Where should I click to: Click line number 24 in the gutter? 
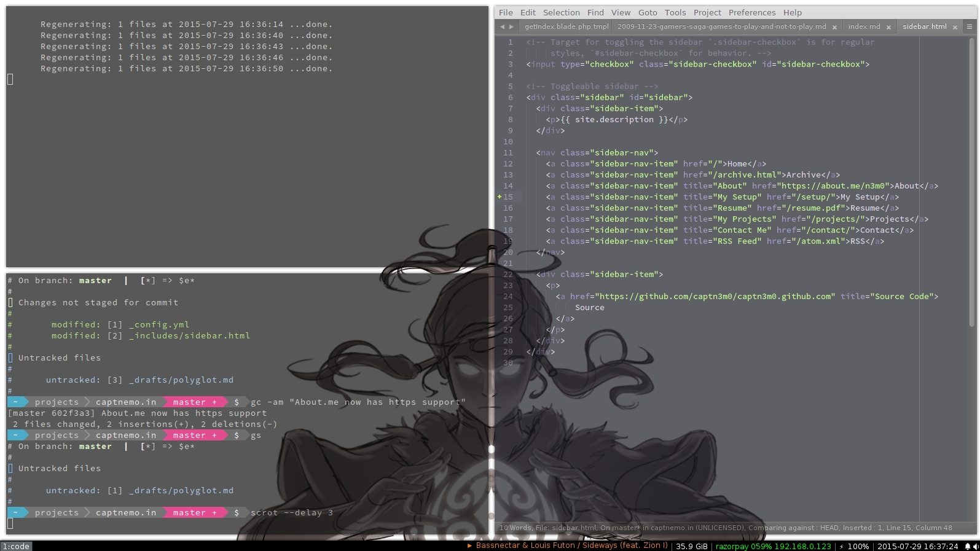click(508, 297)
